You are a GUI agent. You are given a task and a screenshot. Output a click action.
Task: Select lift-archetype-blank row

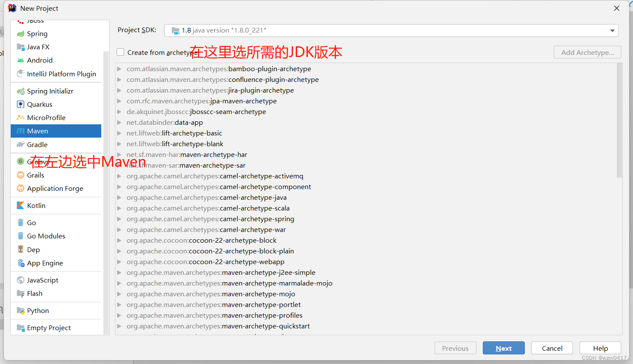(366, 144)
